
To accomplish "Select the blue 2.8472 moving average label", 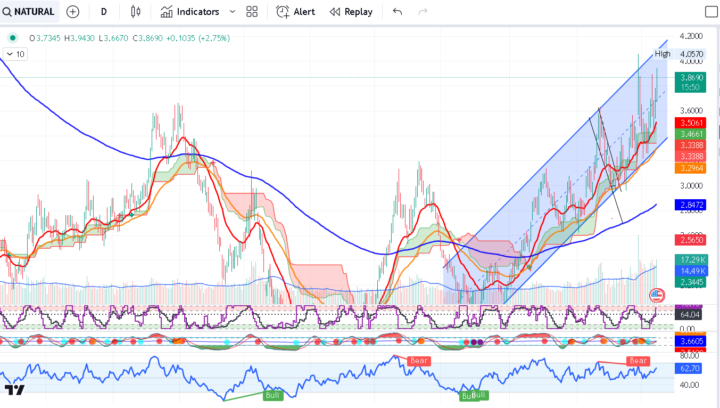I will pos(690,205).
